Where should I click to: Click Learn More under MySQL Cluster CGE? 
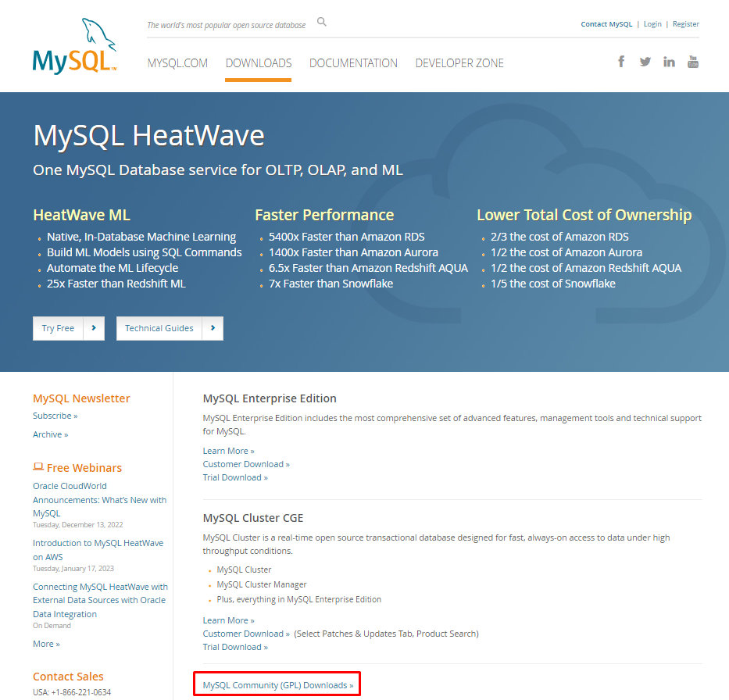[228, 620]
